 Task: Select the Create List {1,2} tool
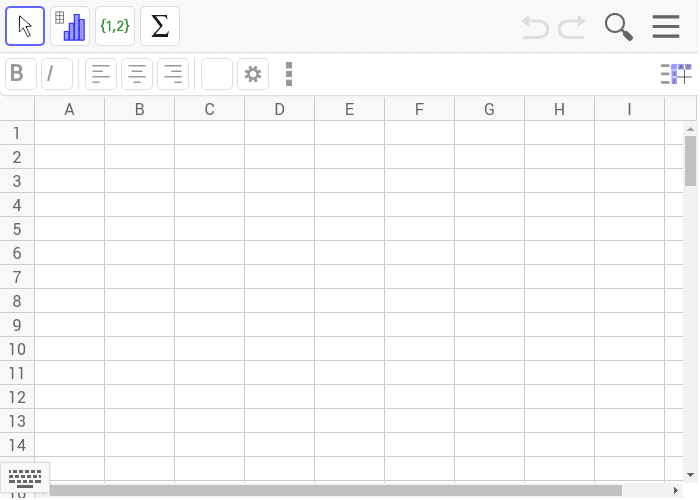[x=115, y=26]
